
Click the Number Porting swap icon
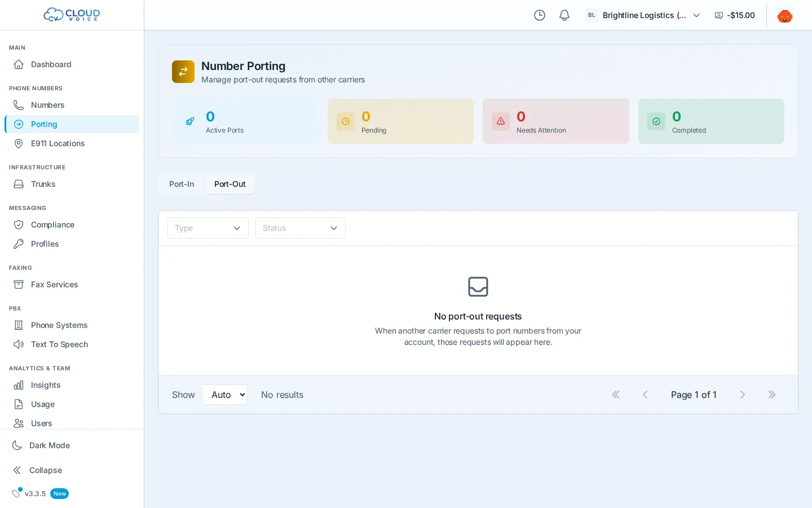(183, 72)
